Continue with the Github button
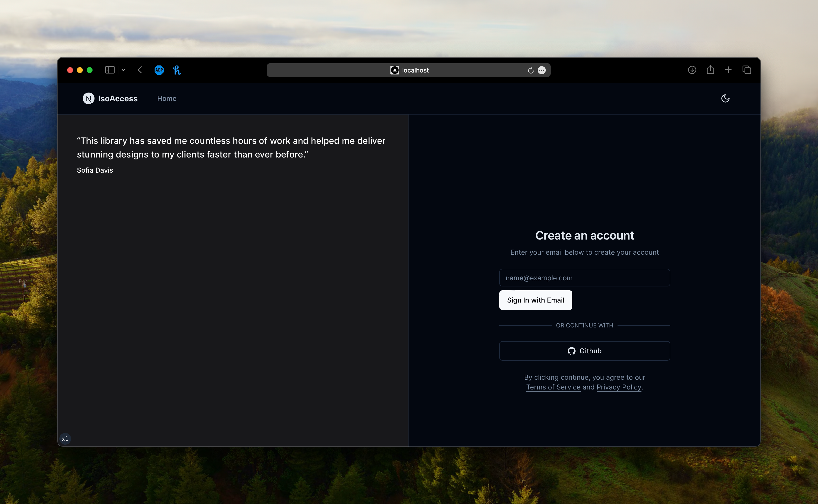Screen dimensions: 818x504 pyautogui.click(x=584, y=351)
